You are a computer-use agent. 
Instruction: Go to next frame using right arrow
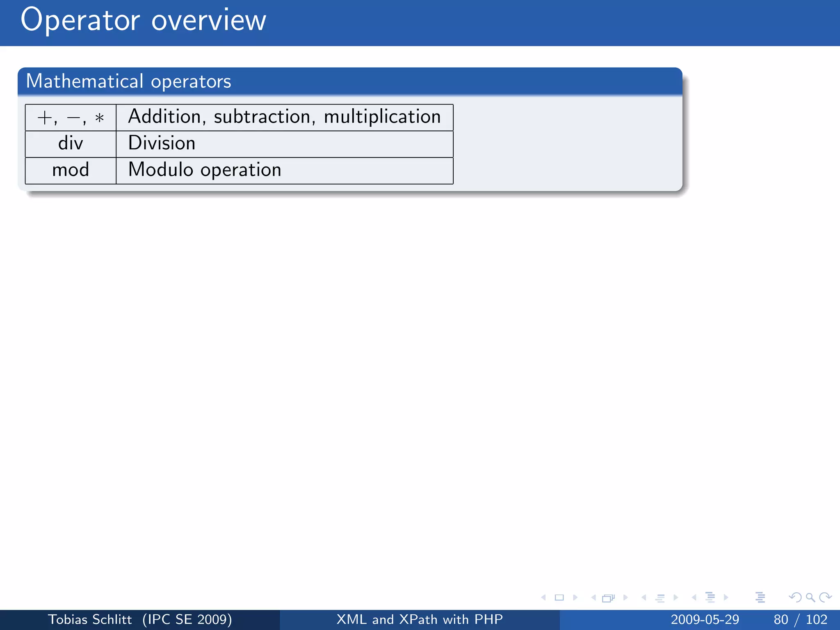point(625,598)
